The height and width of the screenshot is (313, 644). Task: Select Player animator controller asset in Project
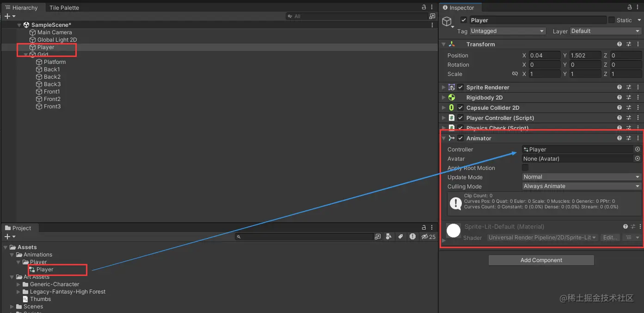pyautogui.click(x=45, y=269)
